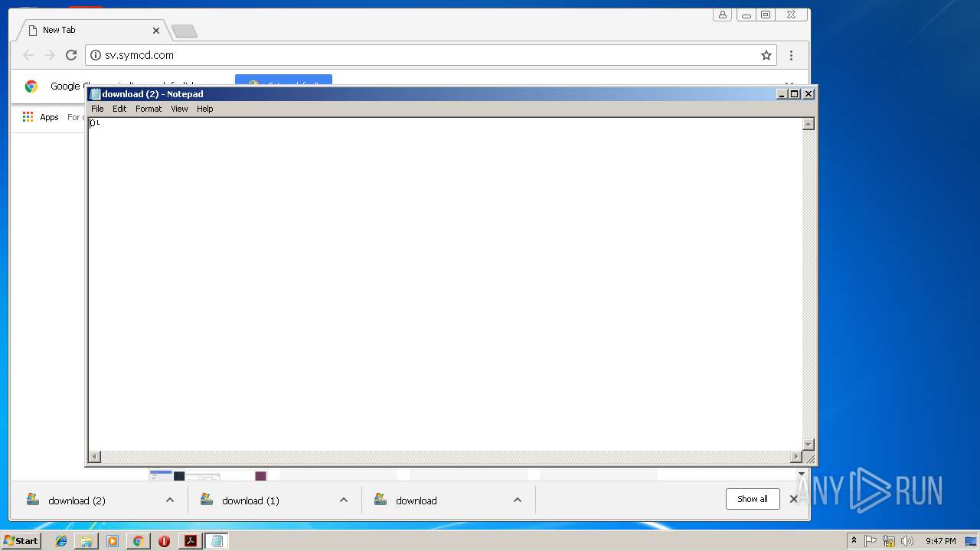980x551 pixels.
Task: Expand options for download (2)
Action: click(x=170, y=500)
